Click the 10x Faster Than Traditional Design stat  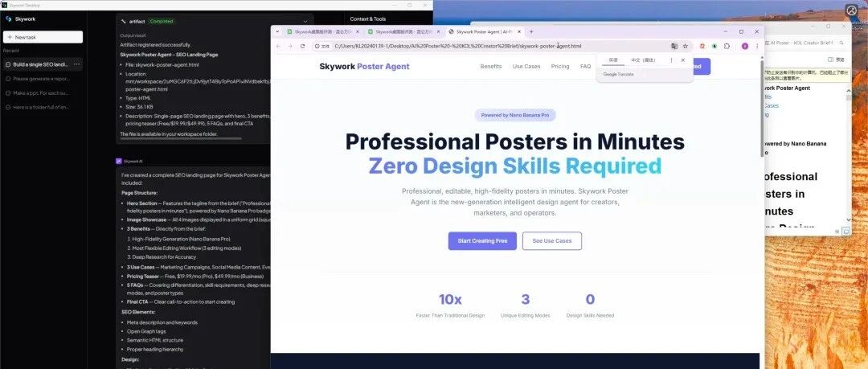(450, 305)
